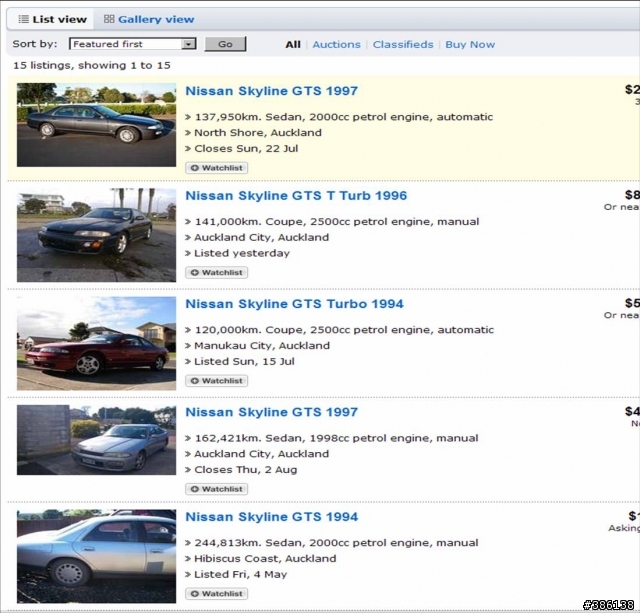Add Hibiscus Coast Skyline to Watchlist

(x=216, y=594)
